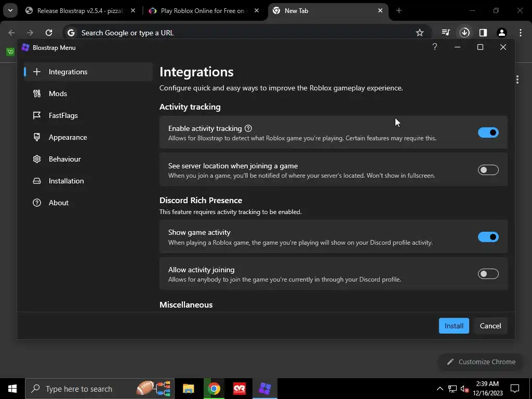Show hidden system tray icons
This screenshot has width=532, height=399.
(x=440, y=389)
